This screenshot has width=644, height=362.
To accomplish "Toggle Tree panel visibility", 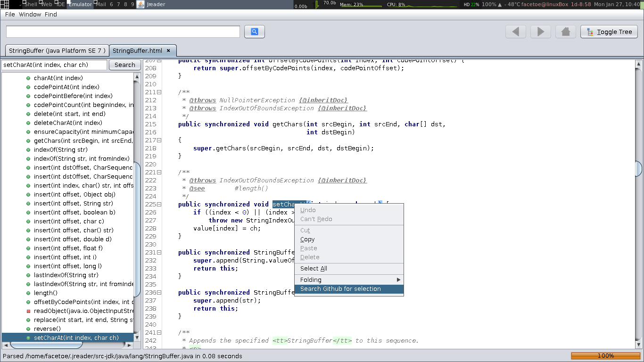I will [609, 32].
